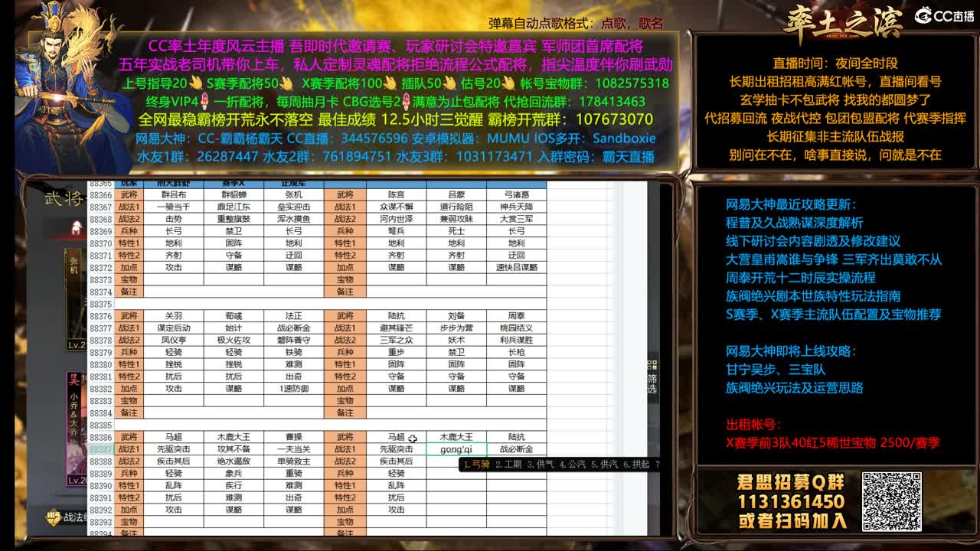Click the active cell containing gong'qi
Image resolution: width=980 pixels, height=551 pixels.
(x=456, y=449)
